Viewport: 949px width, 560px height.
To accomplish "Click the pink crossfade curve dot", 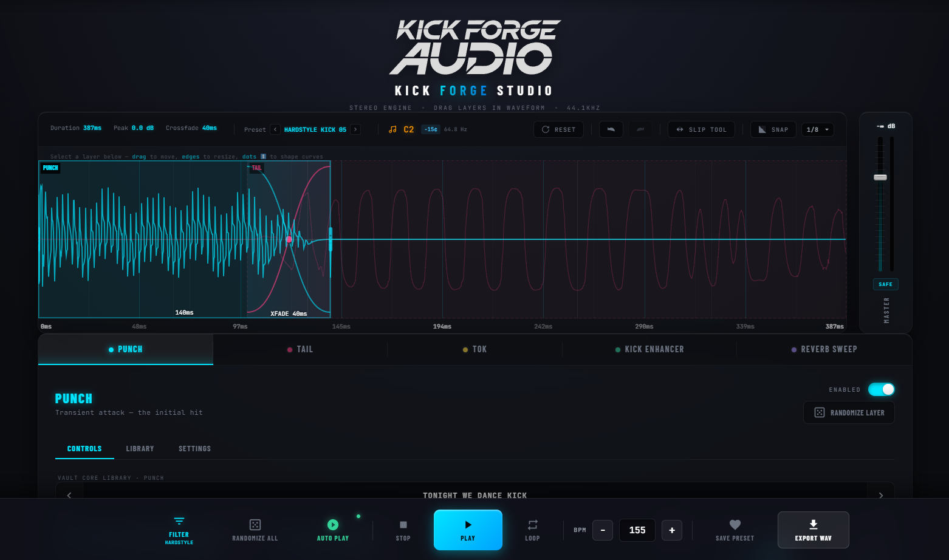I will [x=289, y=239].
